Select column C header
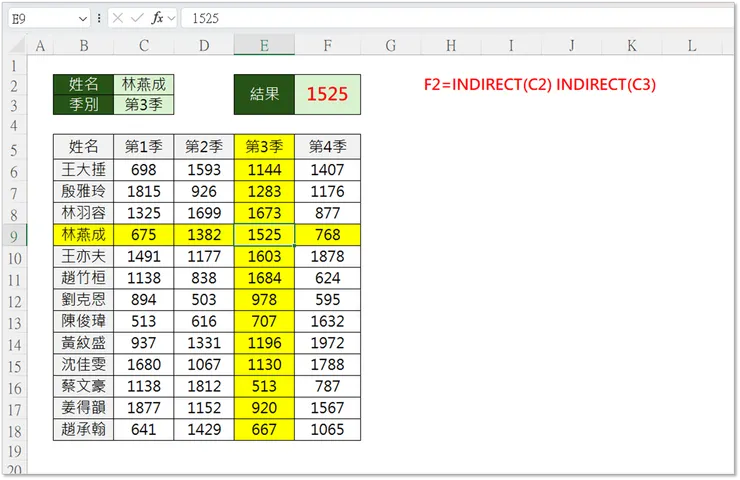 [144, 46]
